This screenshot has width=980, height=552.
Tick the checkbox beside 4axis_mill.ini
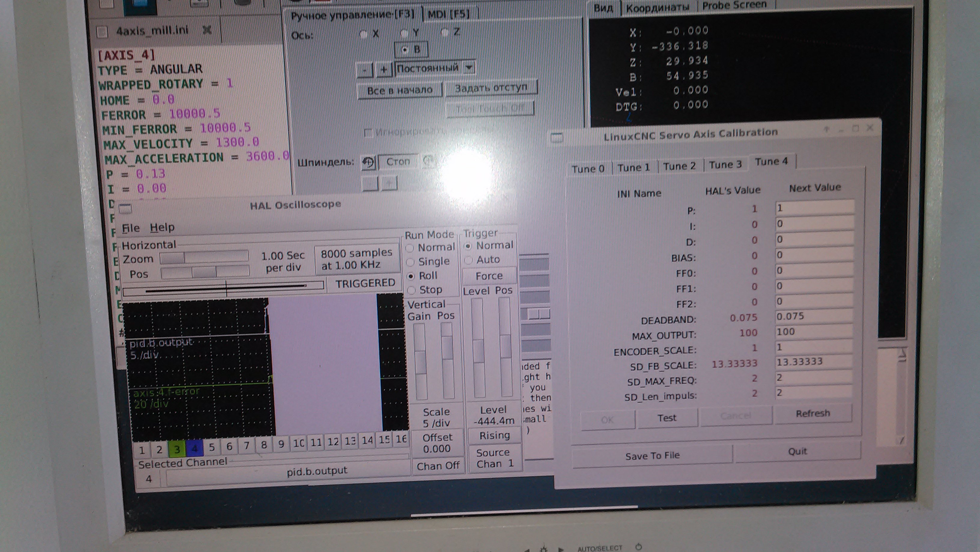(x=102, y=32)
